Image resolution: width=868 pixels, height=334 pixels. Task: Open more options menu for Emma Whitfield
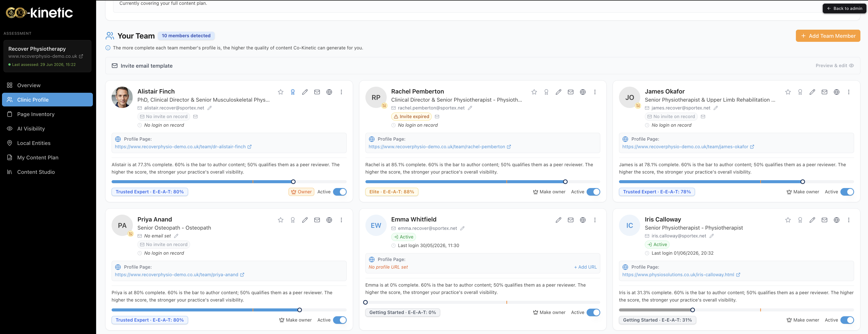tap(595, 220)
